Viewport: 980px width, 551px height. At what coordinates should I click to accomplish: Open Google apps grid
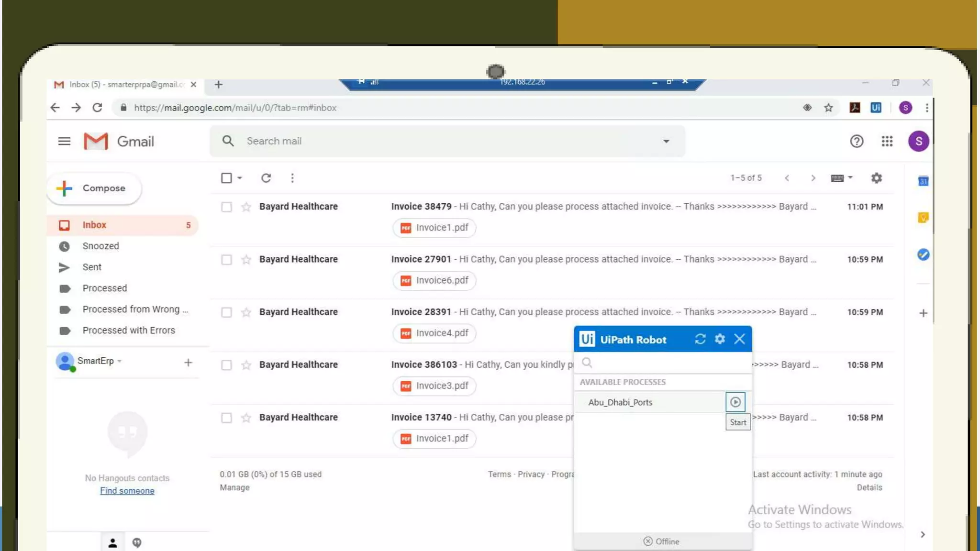[887, 141]
